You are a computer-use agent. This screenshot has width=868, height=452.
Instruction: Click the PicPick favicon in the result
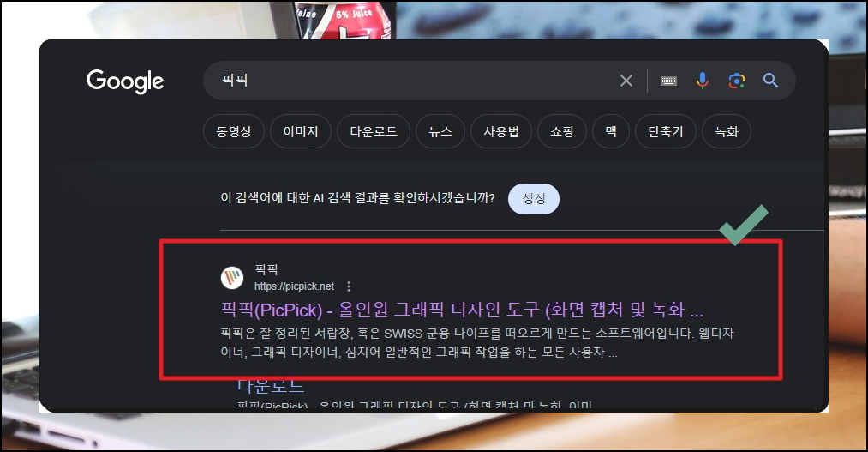coord(232,278)
